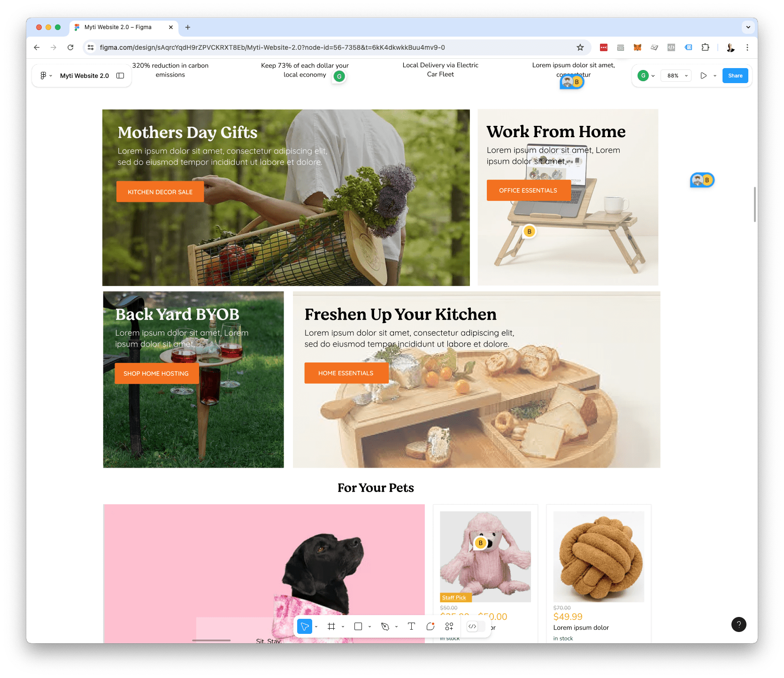
Task: Select the Move tool in bottom toolbar
Action: pyautogui.click(x=305, y=626)
